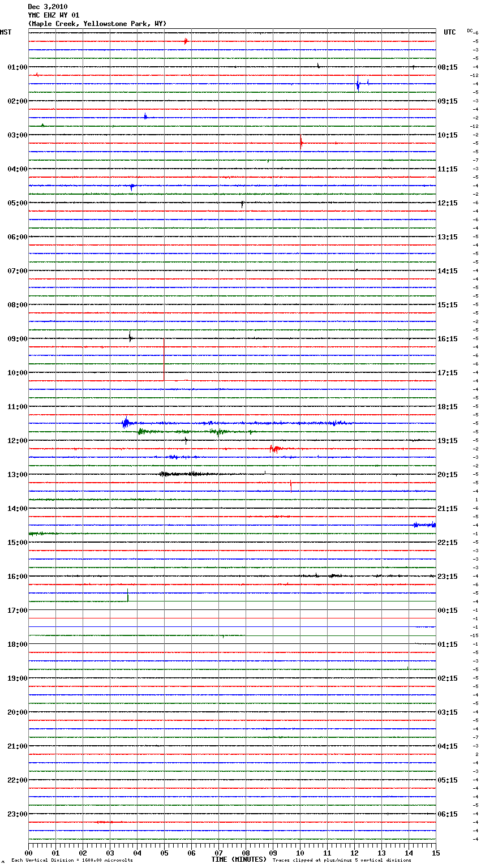This screenshot has height=868, width=481.
Task: Click the '23:15' UTC time label
Action: coord(448,577)
